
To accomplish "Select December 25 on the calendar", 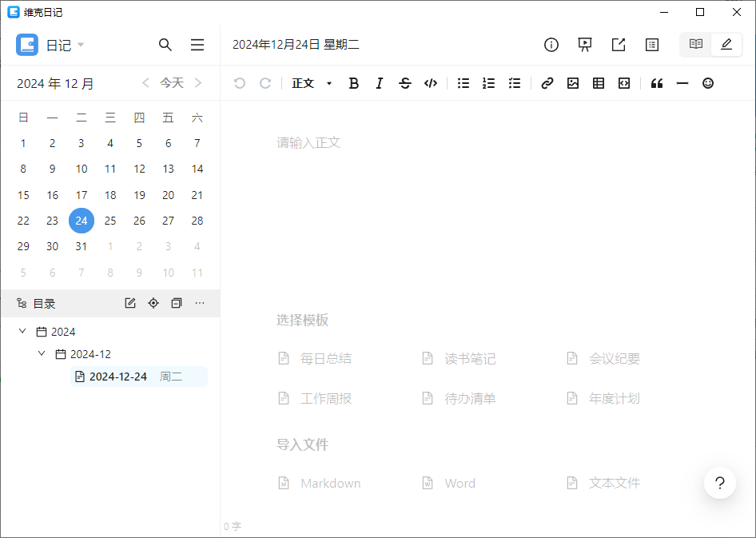I will click(109, 221).
